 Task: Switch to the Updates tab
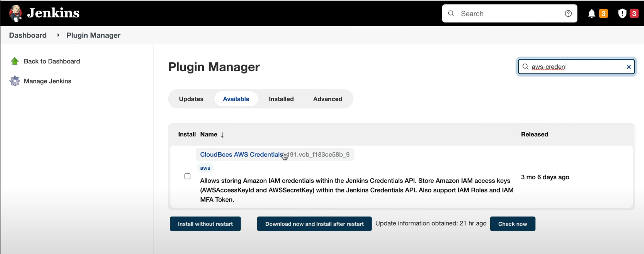(191, 99)
